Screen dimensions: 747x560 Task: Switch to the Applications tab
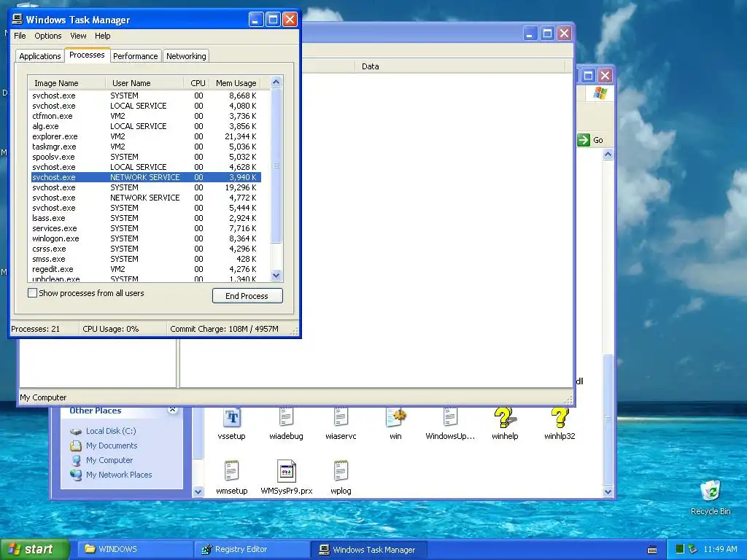(x=40, y=56)
